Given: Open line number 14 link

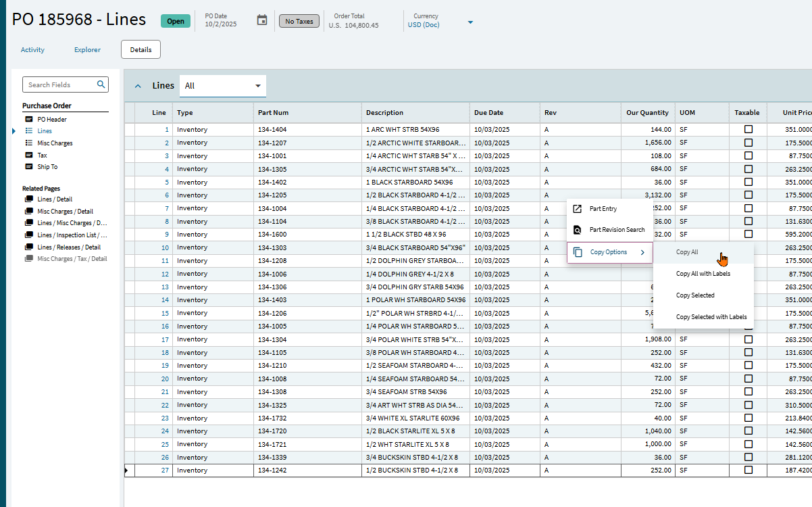Looking at the screenshot, I should tap(165, 300).
